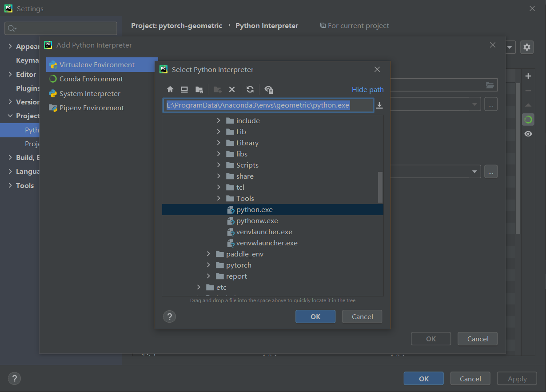Expand the pytorch folder
This screenshot has height=392, width=546.
click(x=209, y=264)
